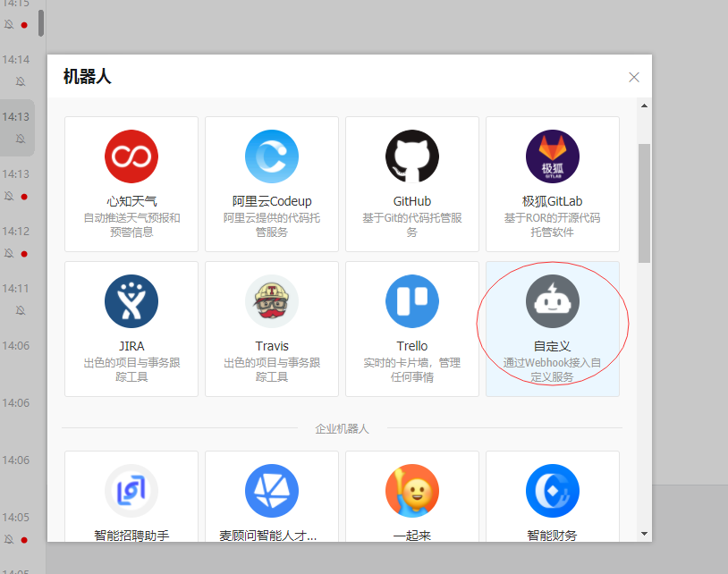Pick the Trello robot icon

pyautogui.click(x=412, y=301)
